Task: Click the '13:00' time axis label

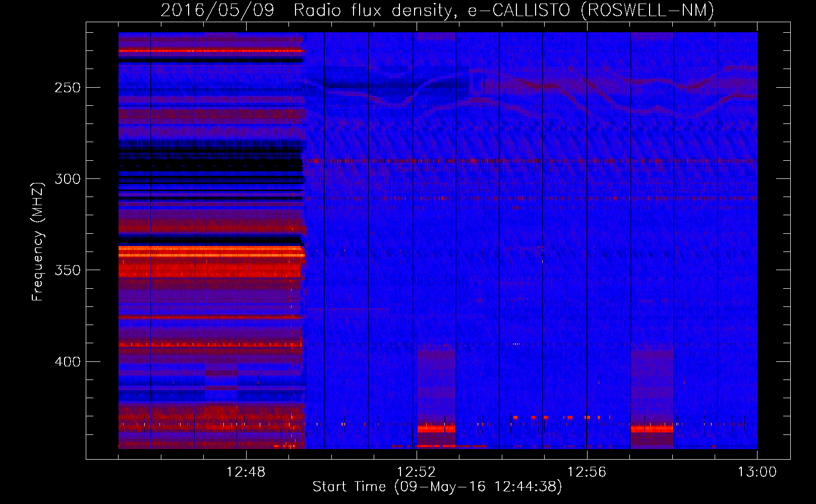Action: point(757,472)
